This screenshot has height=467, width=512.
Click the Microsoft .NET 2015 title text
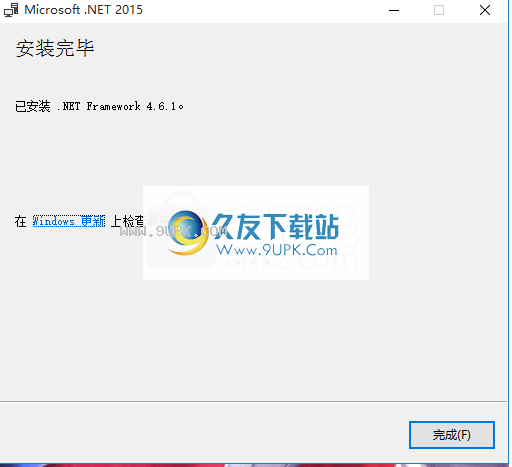83,10
